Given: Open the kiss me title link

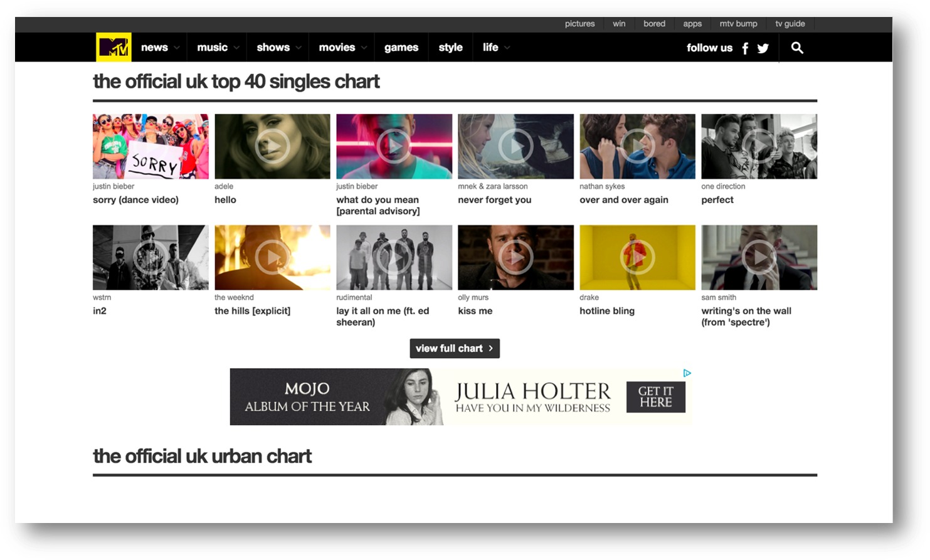Looking at the screenshot, I should 475,311.
